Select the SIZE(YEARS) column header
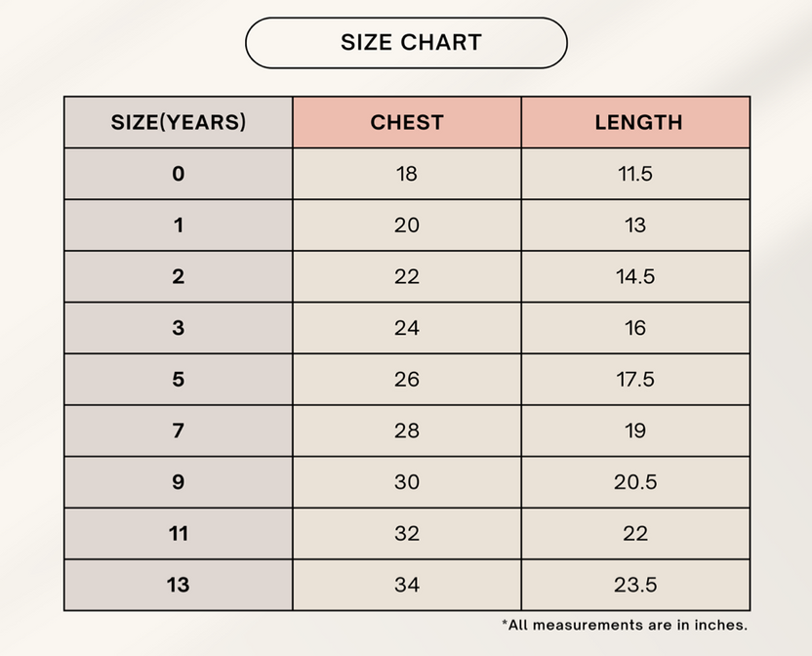The image size is (812, 656). [179, 123]
